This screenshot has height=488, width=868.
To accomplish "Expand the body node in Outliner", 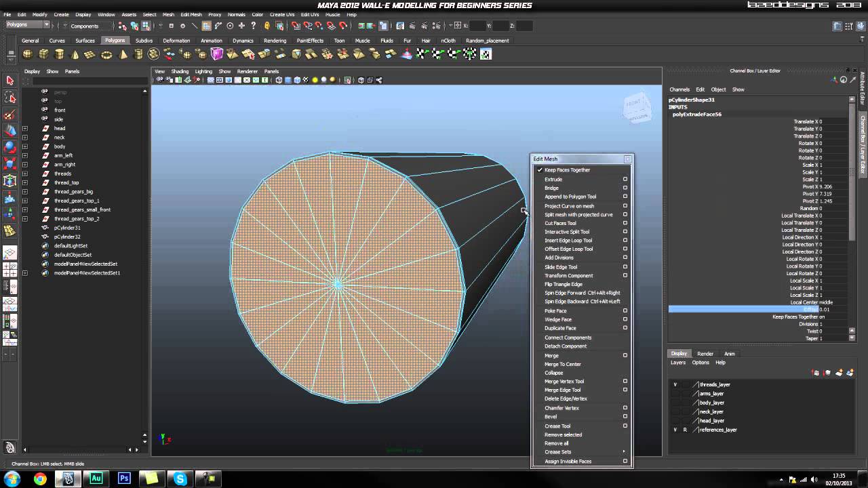I will pyautogui.click(x=25, y=146).
